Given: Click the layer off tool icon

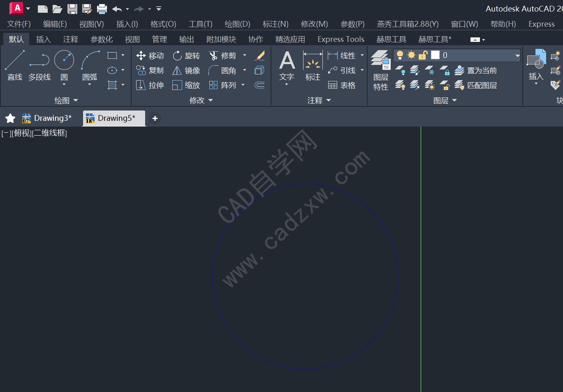Looking at the screenshot, I should [401, 70].
